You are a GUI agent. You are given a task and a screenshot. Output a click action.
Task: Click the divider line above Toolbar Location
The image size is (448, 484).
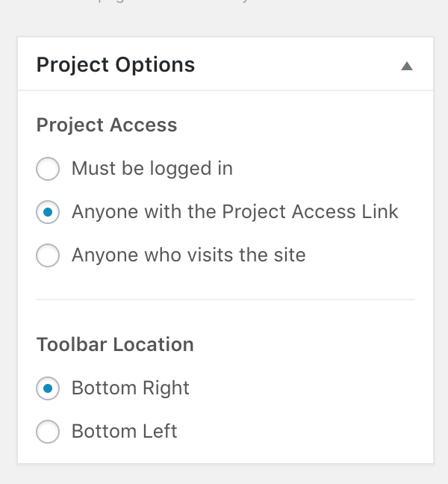(225, 300)
